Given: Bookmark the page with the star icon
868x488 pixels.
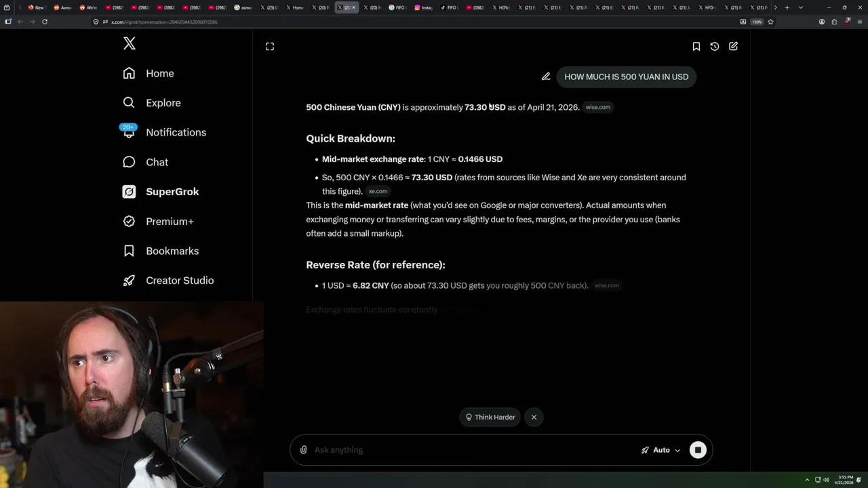Looking at the screenshot, I should coord(770,22).
